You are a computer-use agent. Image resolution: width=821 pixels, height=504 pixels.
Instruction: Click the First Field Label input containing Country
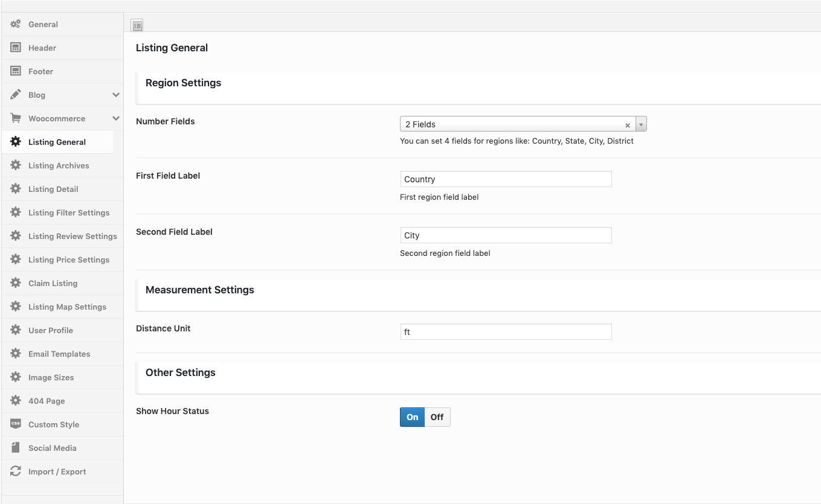tap(506, 179)
